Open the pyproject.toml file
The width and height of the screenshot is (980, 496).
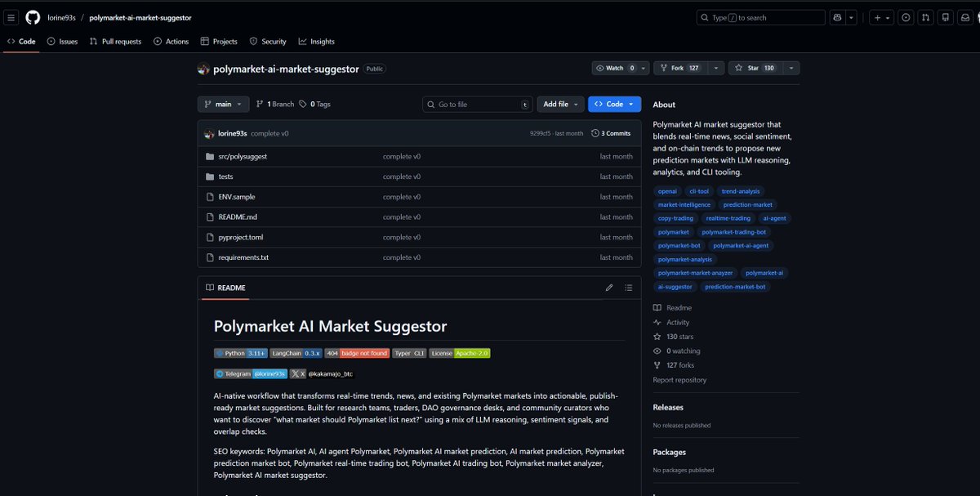point(240,237)
